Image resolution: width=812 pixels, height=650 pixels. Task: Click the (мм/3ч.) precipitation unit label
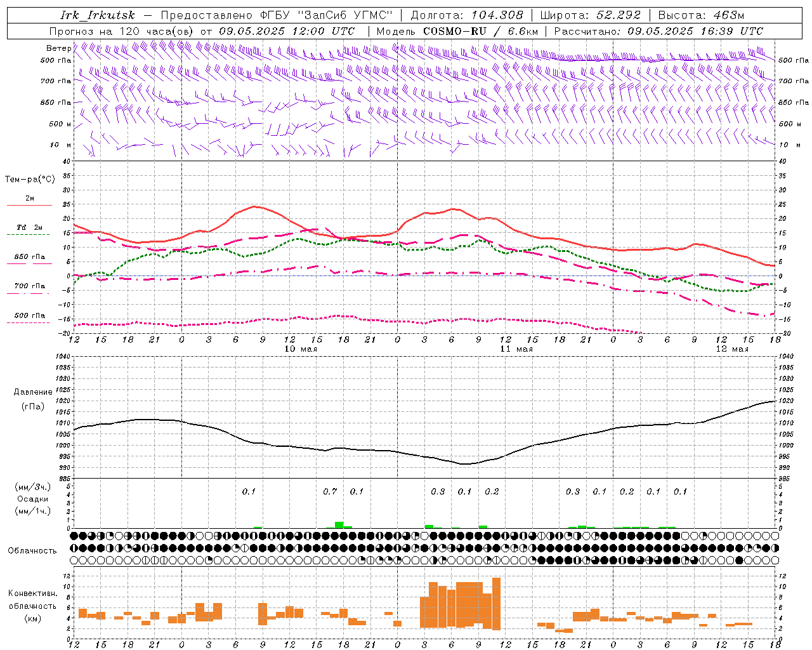coord(33,487)
